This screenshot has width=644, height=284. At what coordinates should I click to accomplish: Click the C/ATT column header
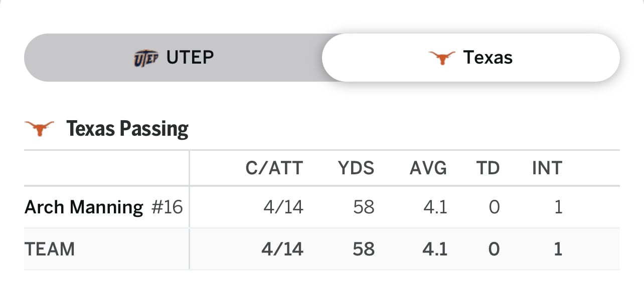click(x=274, y=168)
